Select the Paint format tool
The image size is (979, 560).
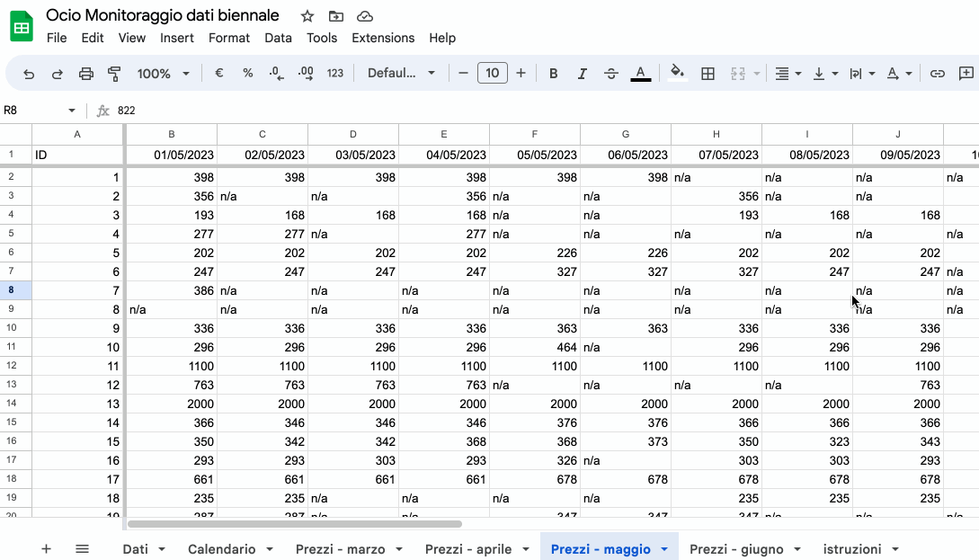(x=114, y=74)
